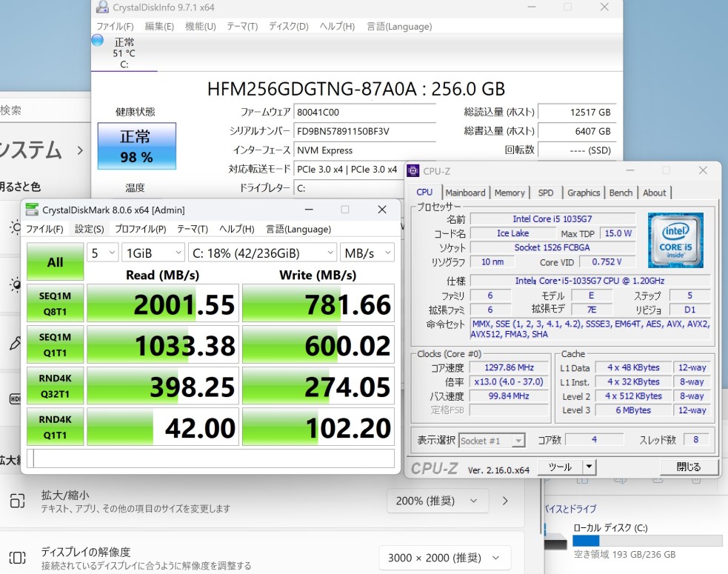
Task: Open the MB/s unit dropdown
Action: [x=367, y=253]
